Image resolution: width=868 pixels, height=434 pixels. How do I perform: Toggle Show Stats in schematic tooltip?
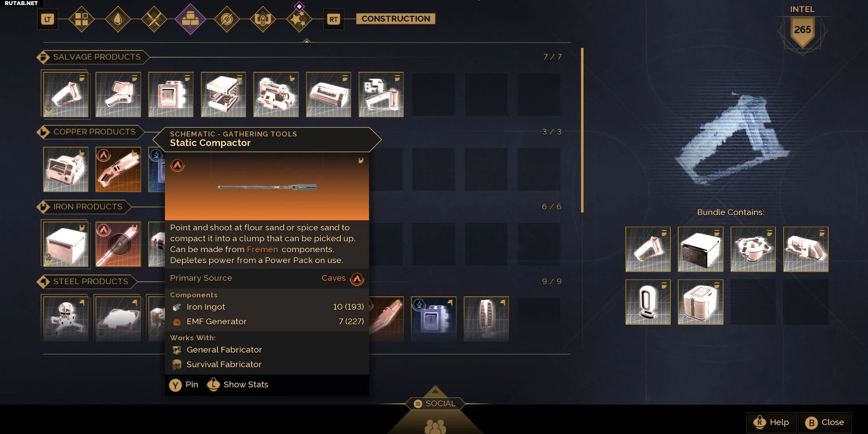coord(238,385)
